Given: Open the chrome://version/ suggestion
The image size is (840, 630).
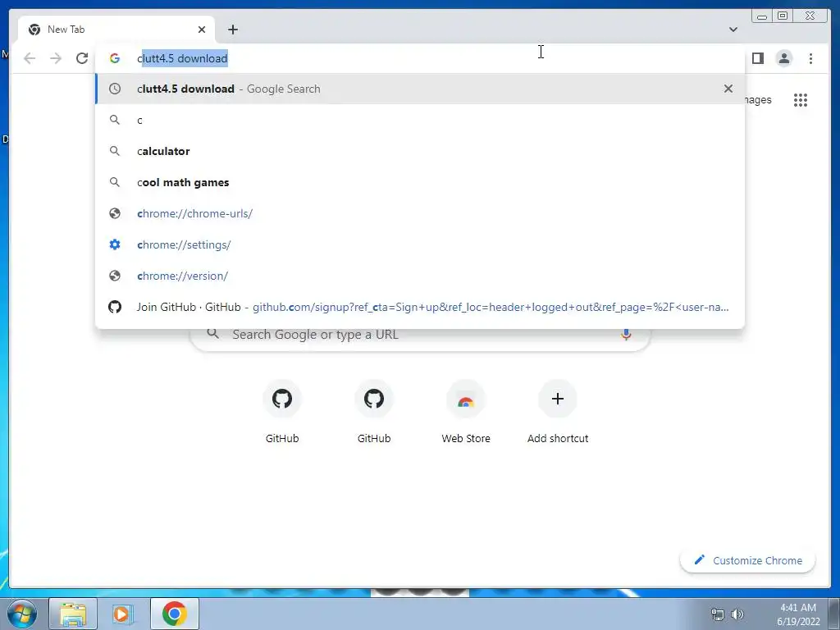Looking at the screenshot, I should point(419,276).
